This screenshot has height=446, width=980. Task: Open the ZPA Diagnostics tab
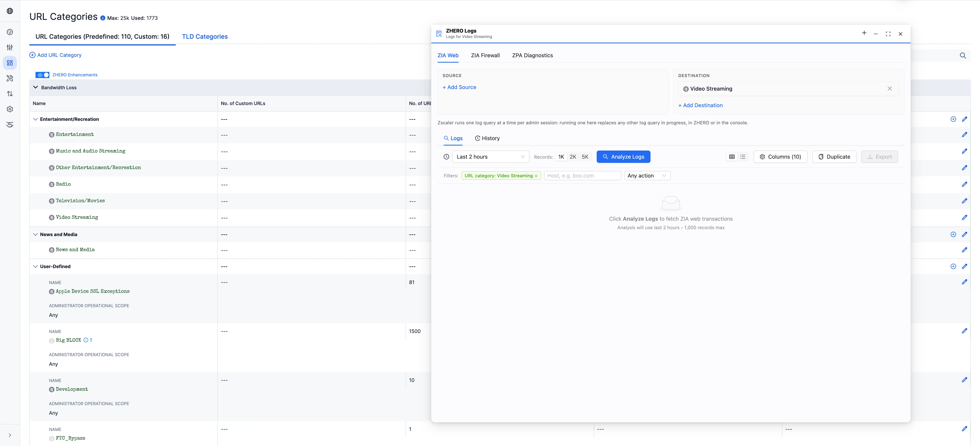[x=532, y=56]
